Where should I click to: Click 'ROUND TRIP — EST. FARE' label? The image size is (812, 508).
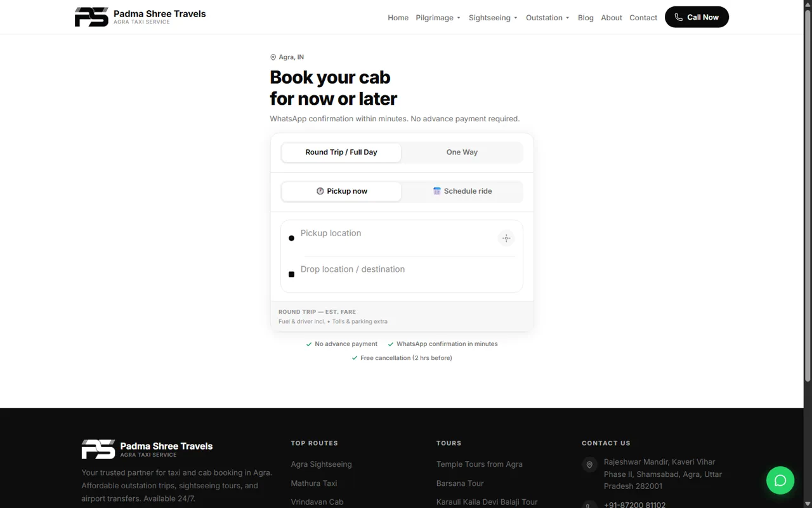pos(317,312)
